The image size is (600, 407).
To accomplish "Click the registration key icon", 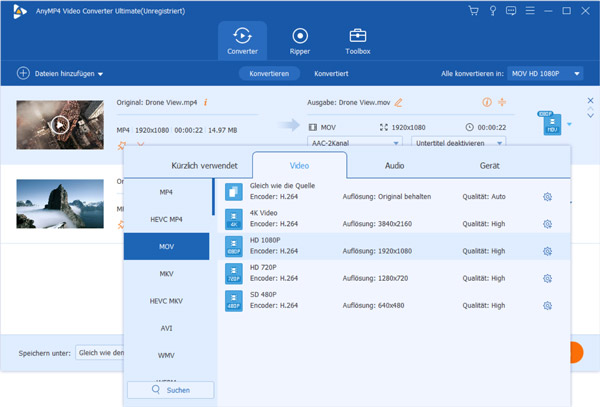I will coord(493,11).
